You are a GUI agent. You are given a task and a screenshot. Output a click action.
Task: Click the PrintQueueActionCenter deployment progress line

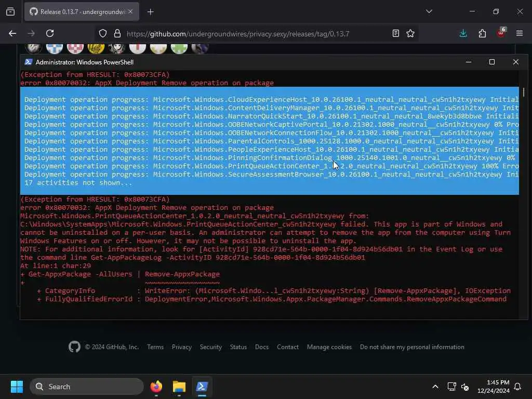coord(271,166)
